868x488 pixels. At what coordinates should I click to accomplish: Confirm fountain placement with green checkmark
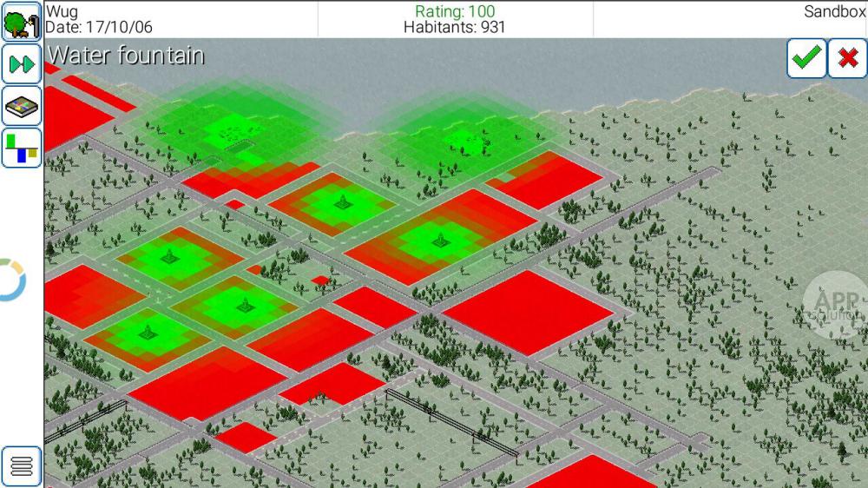806,59
